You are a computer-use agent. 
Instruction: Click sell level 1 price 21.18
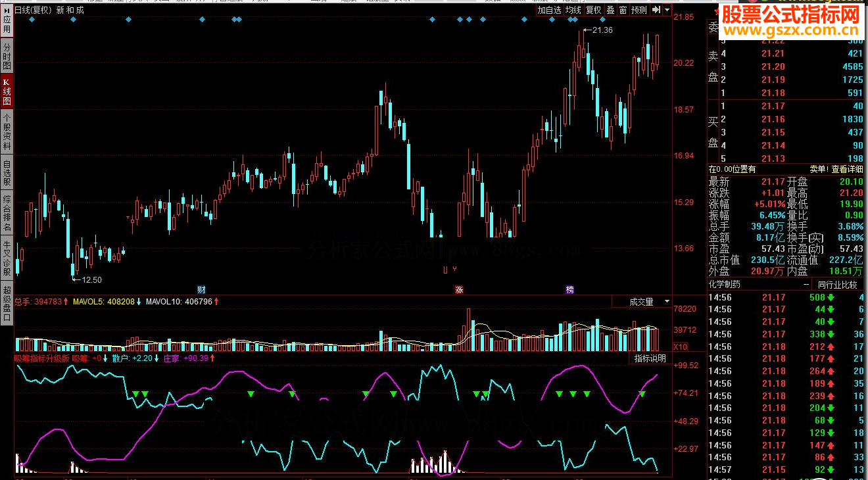tap(773, 93)
